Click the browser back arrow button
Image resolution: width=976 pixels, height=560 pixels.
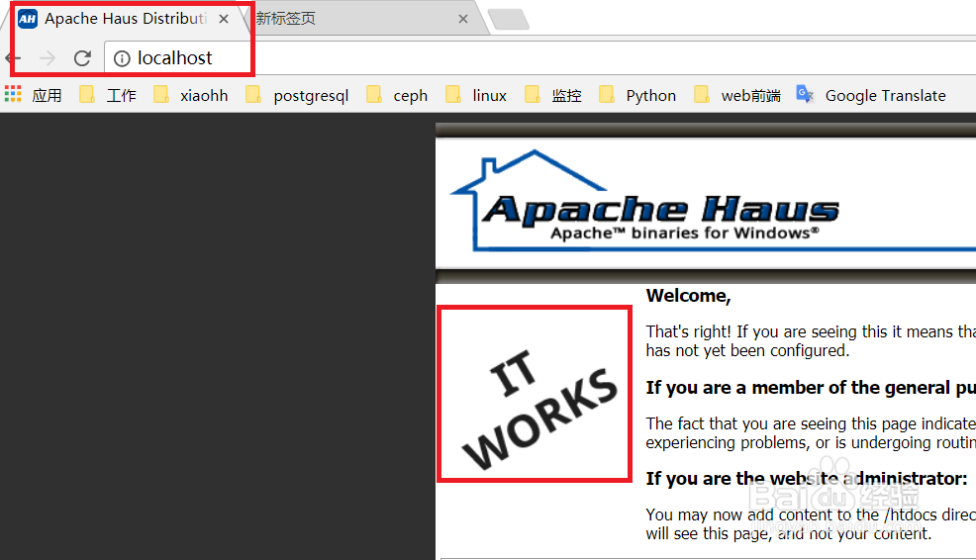pos(13,58)
